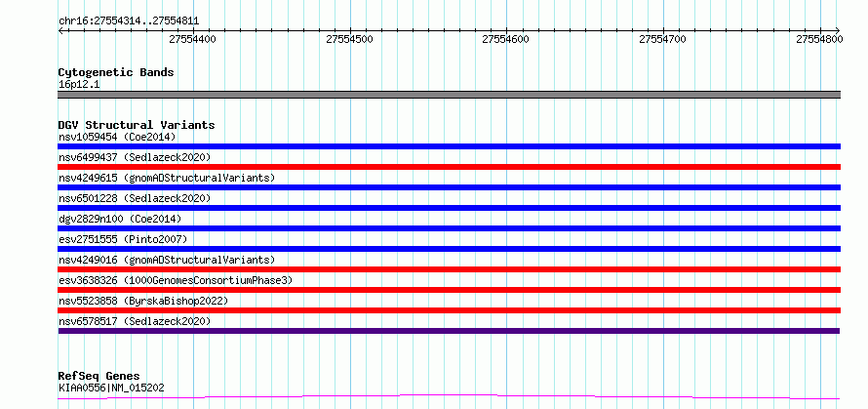Click the red bar for nsv4249016
Viewport: 868px width, 409px height.
(449, 269)
